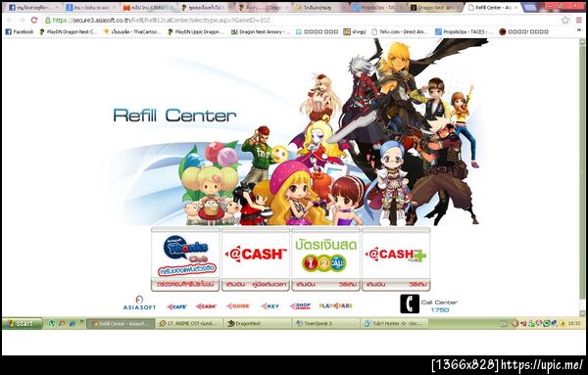
Task: Open the PlayDN Dragon Nest C... bookmark
Action: 69,32
